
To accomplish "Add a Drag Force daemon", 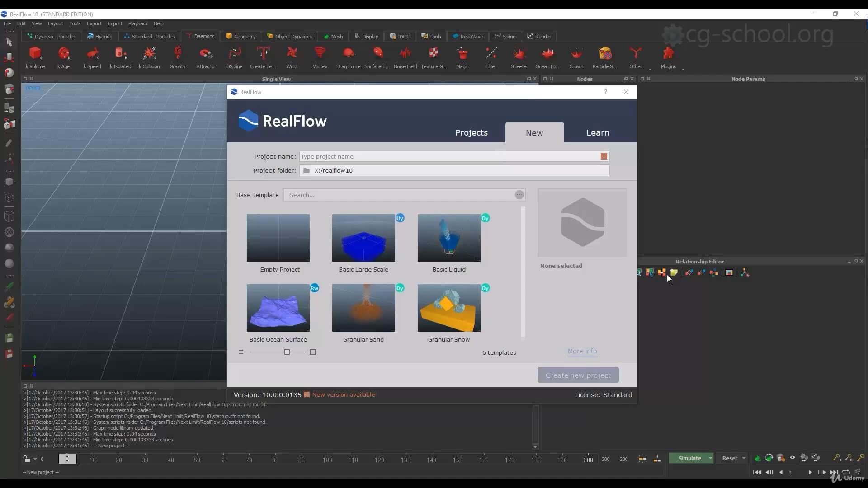I will (348, 57).
